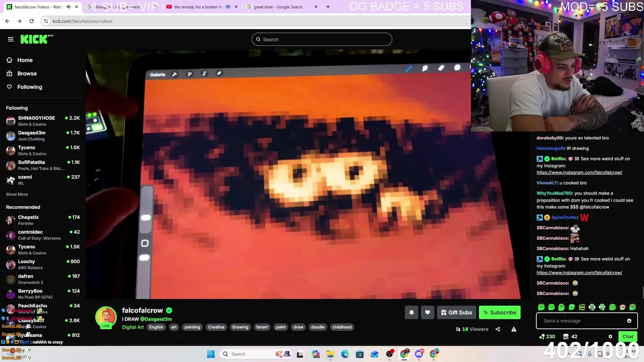This screenshot has height=362, width=644.
Task: Open second Instagram falcofalcrow link in chat
Action: click(579, 273)
